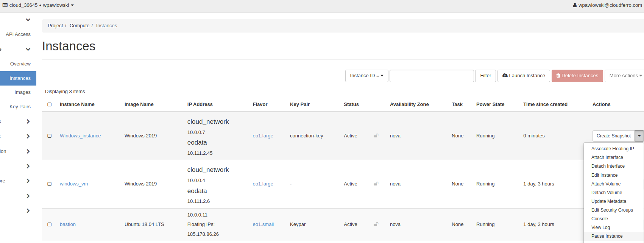Select Pause Instance in actions menu
Viewport: 644px width, 243px height.
pos(607,236)
